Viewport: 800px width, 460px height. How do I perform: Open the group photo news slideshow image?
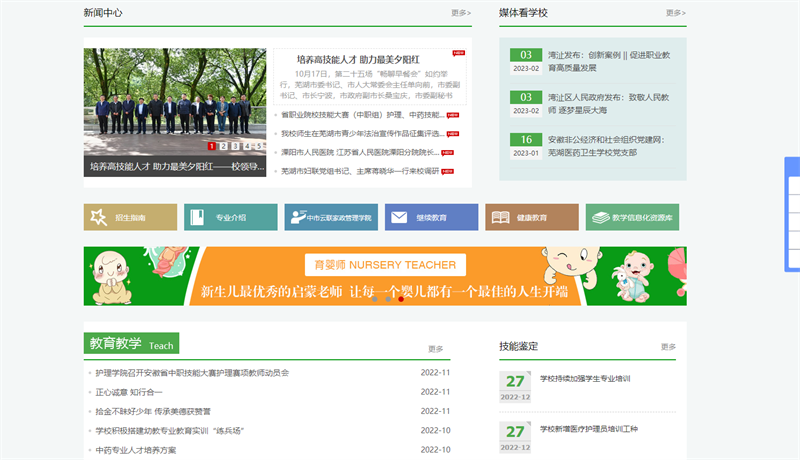(175, 102)
